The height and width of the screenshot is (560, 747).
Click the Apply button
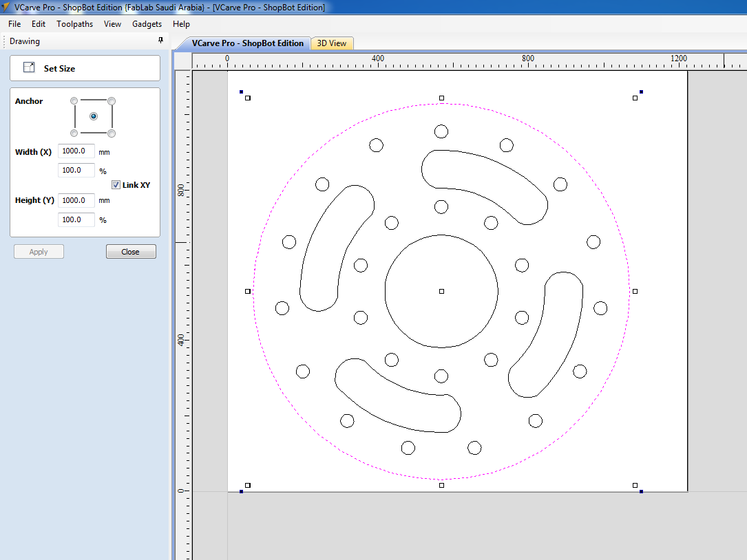tap(39, 251)
